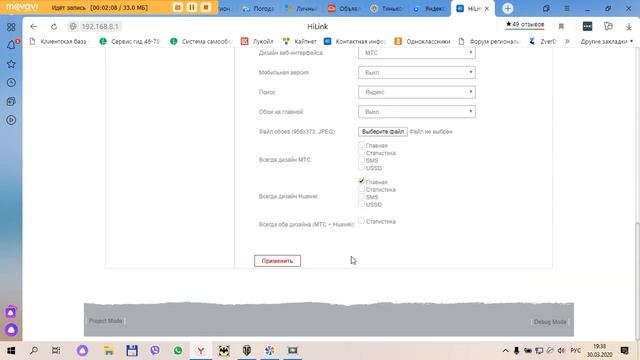The image size is (640, 360).
Task: Open a new browser tab
Action: click(508, 8)
